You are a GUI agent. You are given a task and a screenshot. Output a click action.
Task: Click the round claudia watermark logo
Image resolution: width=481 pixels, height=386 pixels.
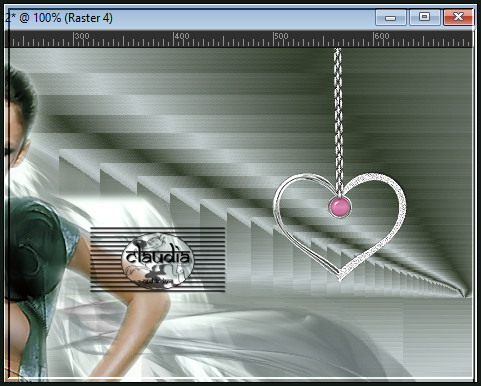(x=158, y=260)
